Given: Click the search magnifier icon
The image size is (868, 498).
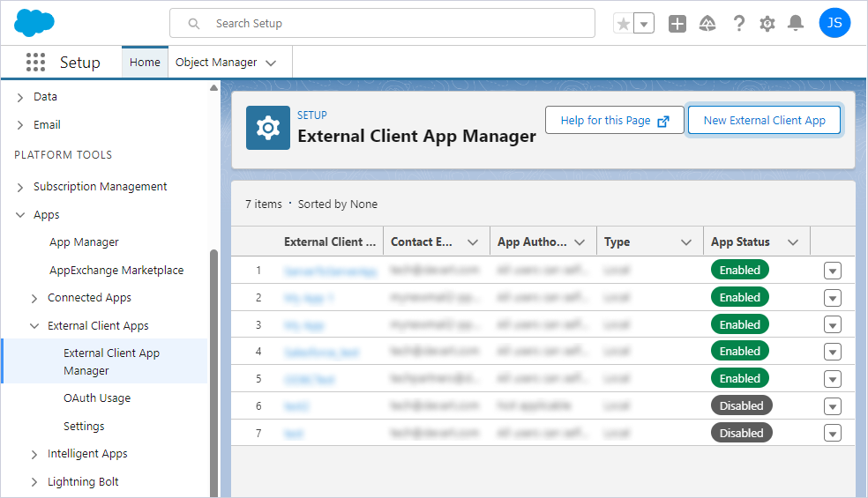Looking at the screenshot, I should coord(194,24).
